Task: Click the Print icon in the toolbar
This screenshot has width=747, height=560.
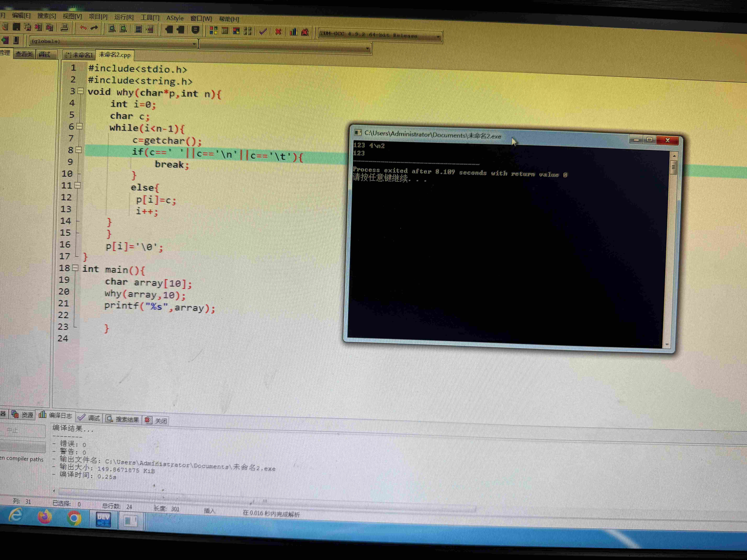Action: click(x=64, y=28)
